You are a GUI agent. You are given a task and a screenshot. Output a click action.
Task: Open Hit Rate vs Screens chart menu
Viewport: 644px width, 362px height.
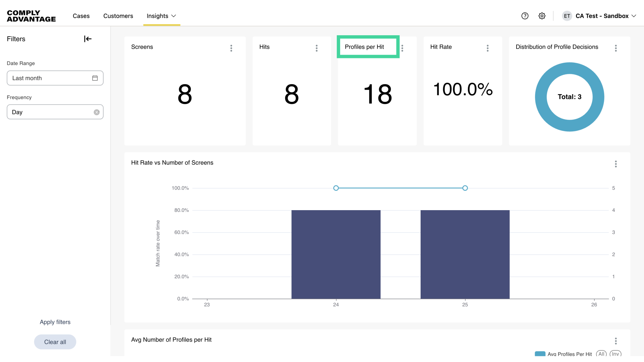616,164
